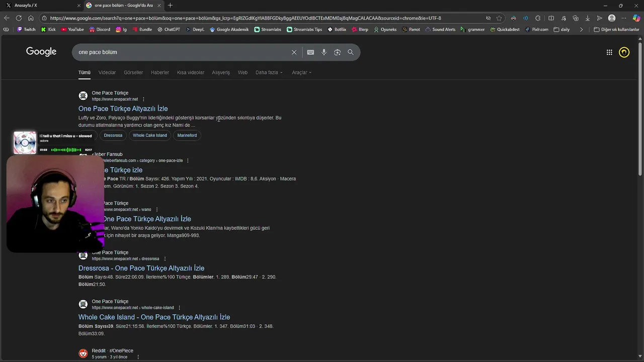Switch to the Anasayfa / X tab
This screenshot has height=362, width=644.
click(41, 6)
